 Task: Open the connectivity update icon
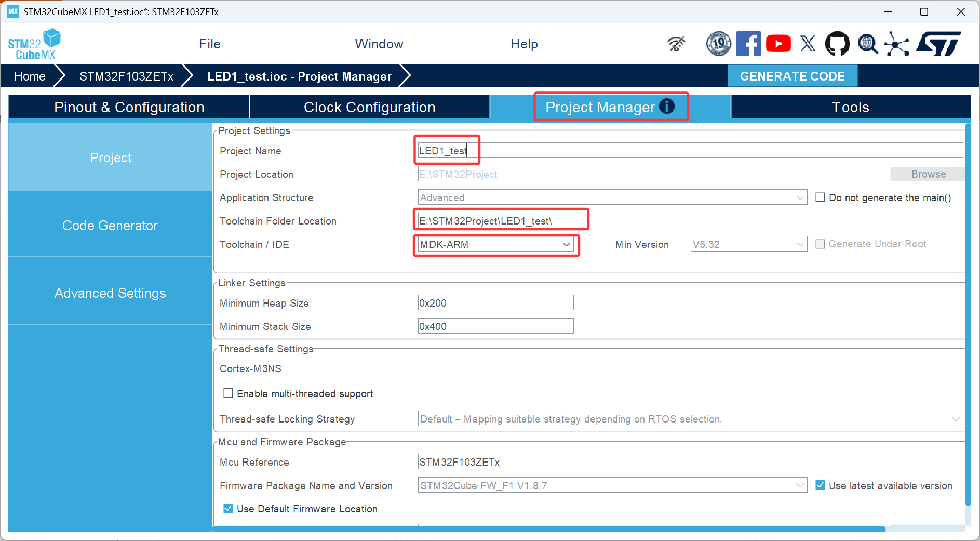[676, 44]
